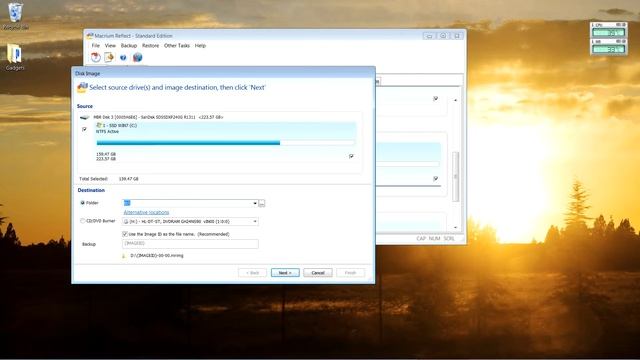Expand the CD/DVD Burner drive dropdown

click(x=255, y=222)
